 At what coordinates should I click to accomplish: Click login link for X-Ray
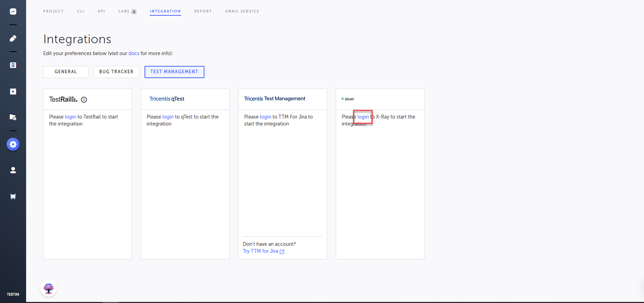coord(363,117)
